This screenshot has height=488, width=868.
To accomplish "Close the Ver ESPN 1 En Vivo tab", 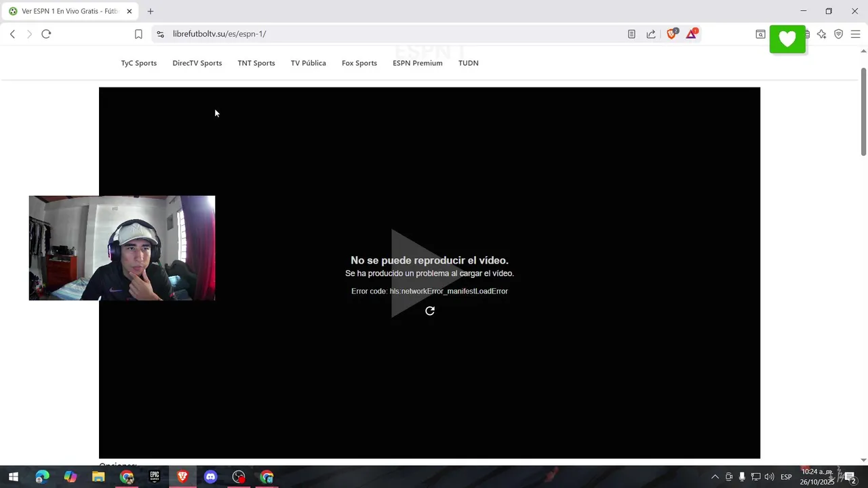I will pyautogui.click(x=129, y=12).
